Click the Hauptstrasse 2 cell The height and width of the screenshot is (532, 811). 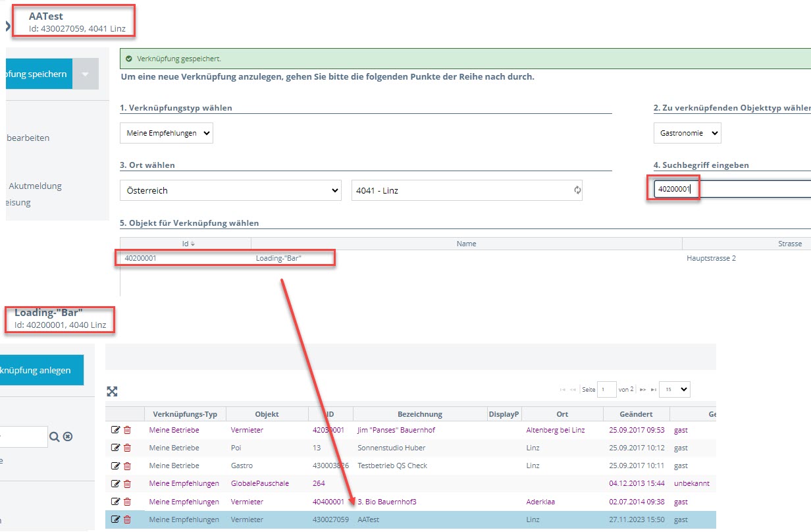point(711,258)
